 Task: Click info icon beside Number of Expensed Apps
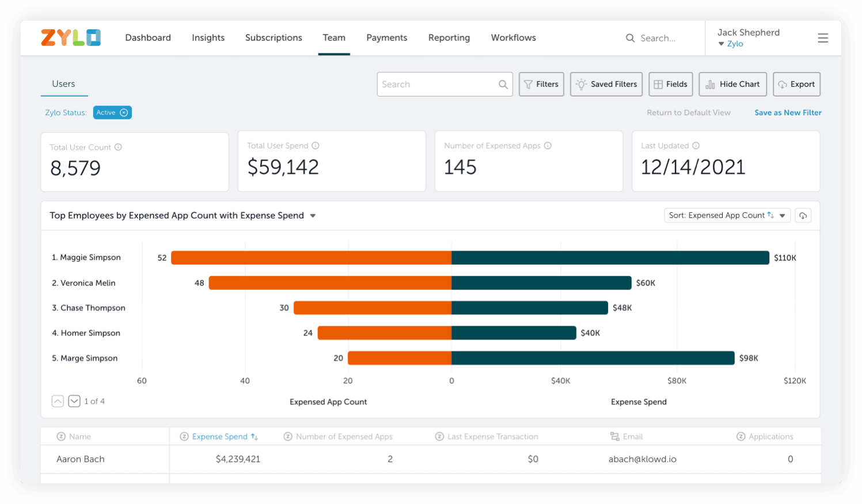pos(548,146)
